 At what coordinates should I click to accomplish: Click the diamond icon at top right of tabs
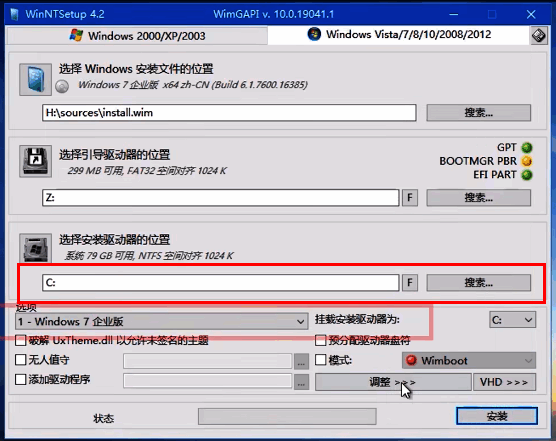pos(539,35)
